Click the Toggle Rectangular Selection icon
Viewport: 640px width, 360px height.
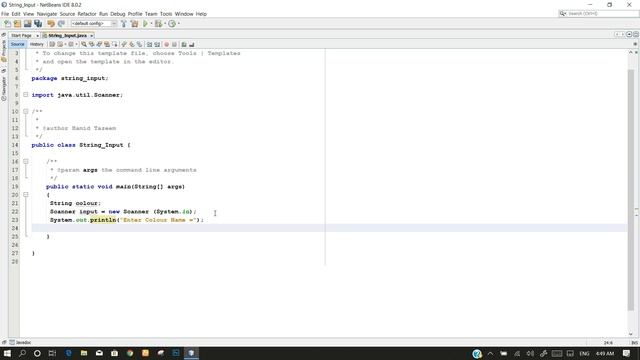pyautogui.click(x=115, y=44)
